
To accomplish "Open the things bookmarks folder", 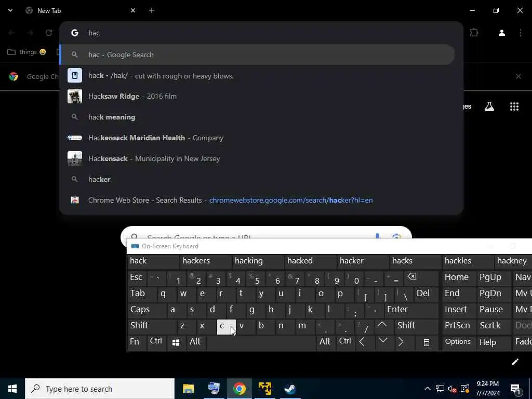I will (26, 52).
